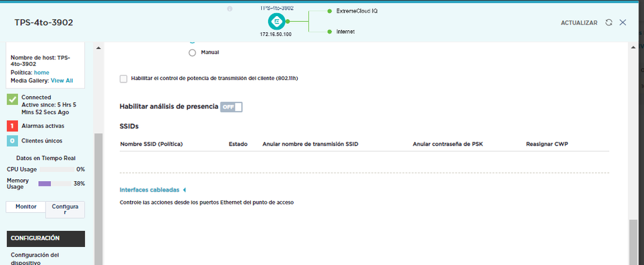
Task: Click the Memory Usage progress bar
Action: [x=54, y=184]
